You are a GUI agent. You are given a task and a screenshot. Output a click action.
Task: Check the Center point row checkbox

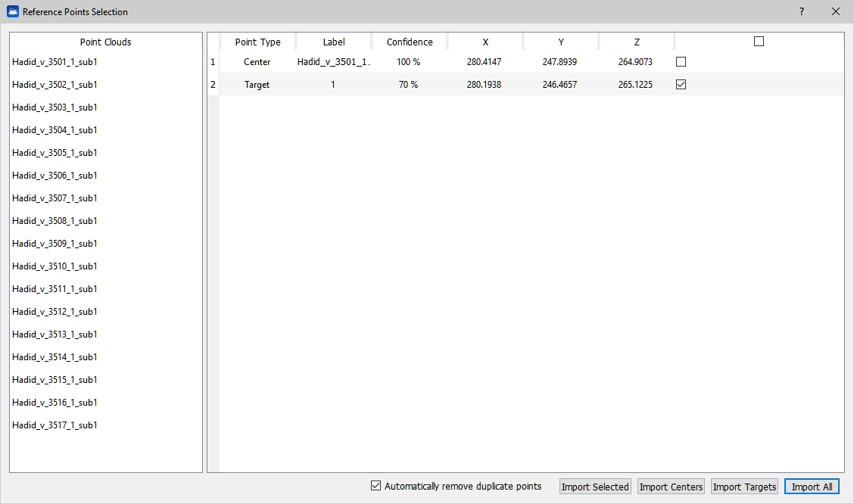click(x=681, y=62)
